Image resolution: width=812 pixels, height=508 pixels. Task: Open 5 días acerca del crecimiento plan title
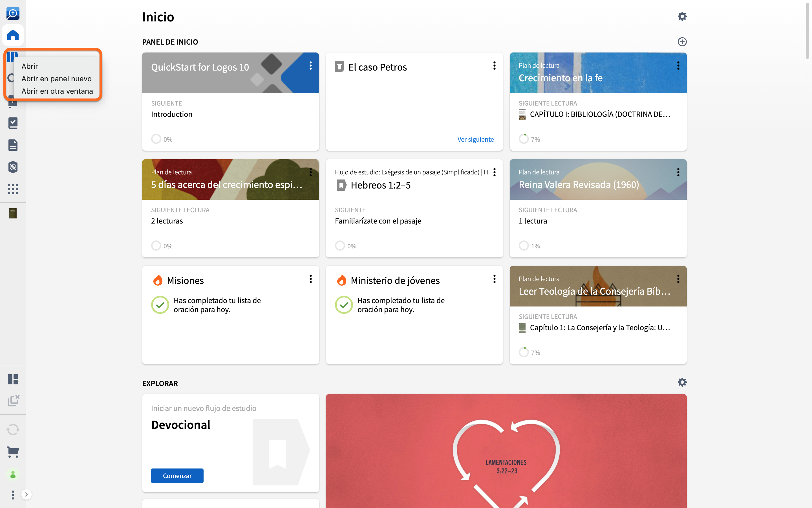click(226, 185)
